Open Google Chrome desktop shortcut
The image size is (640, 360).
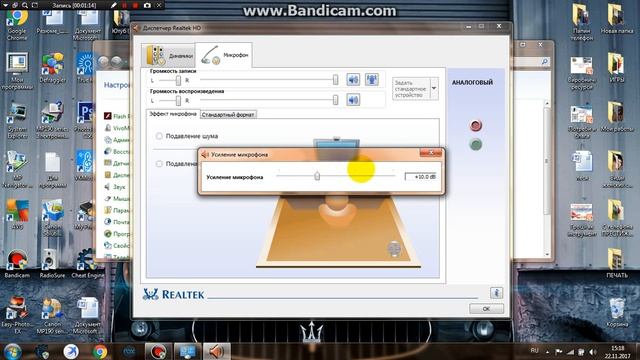pyautogui.click(x=17, y=24)
